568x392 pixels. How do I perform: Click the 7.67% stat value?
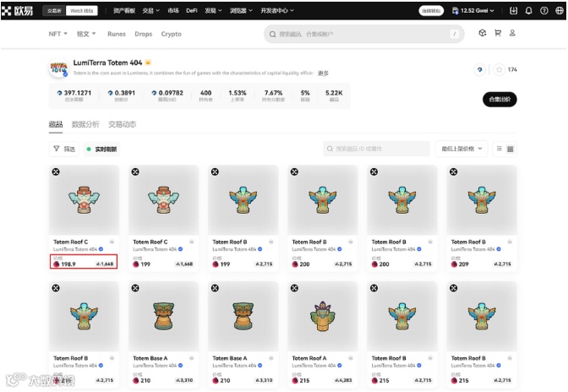tap(273, 93)
